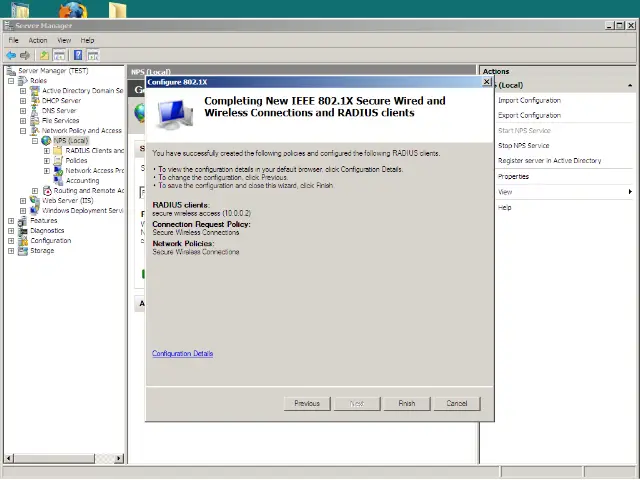Click the Finish button
The width and height of the screenshot is (640, 480).
[x=407, y=404]
